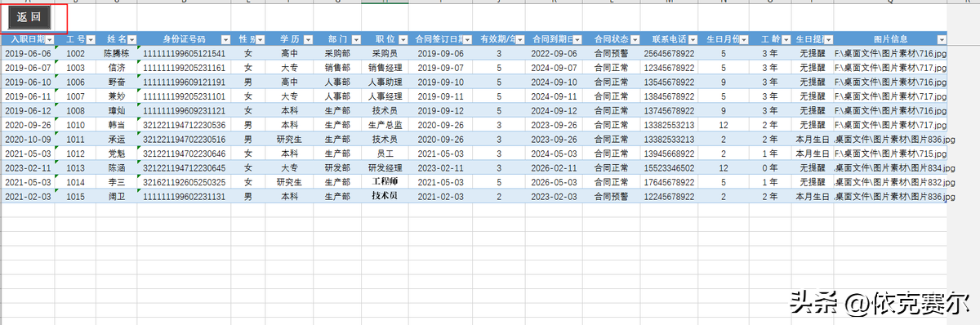
Task: Open the 学历 column filter dropdown
Action: point(308,39)
